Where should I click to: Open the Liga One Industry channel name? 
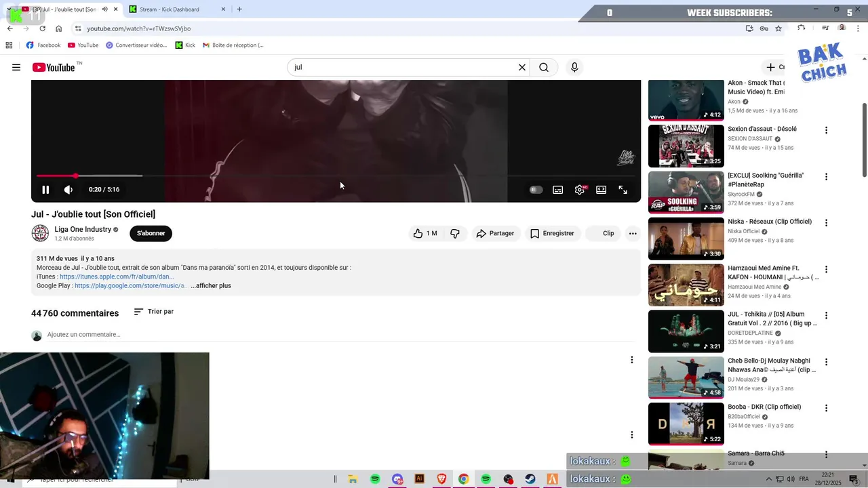(x=83, y=230)
